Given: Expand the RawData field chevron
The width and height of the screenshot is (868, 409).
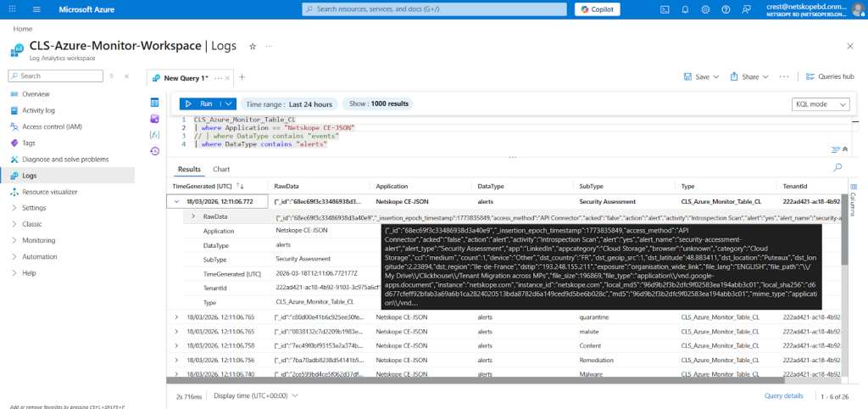Looking at the screenshot, I should [x=192, y=216].
